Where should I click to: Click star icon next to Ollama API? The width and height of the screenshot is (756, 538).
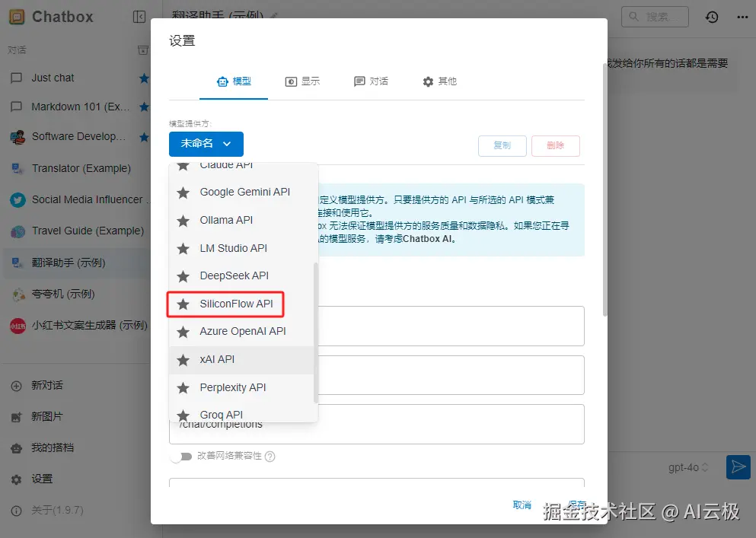click(183, 221)
